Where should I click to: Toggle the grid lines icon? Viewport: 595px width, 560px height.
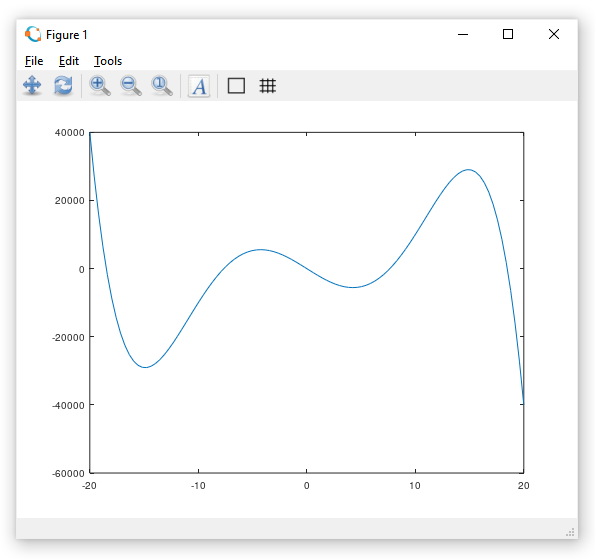(x=268, y=86)
